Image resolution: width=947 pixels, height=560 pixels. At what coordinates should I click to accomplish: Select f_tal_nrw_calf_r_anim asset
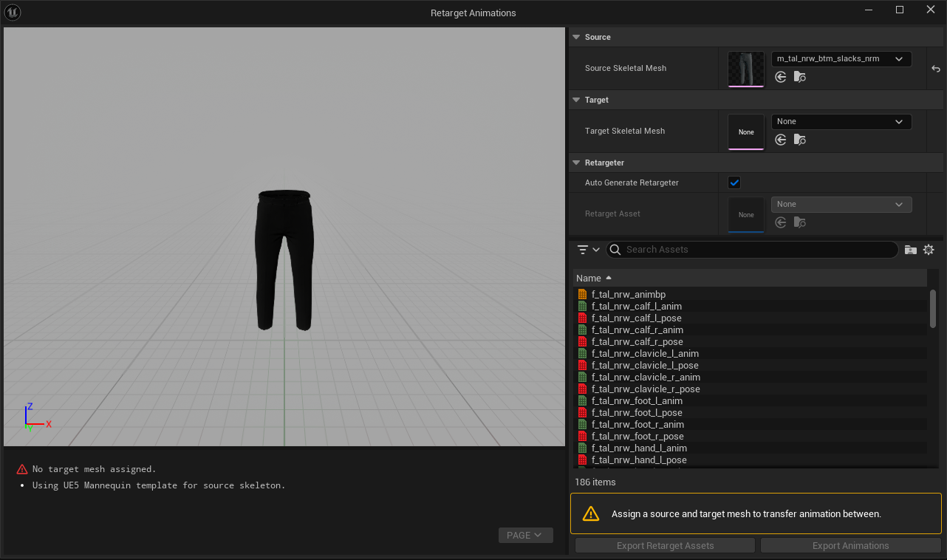[750, 330]
